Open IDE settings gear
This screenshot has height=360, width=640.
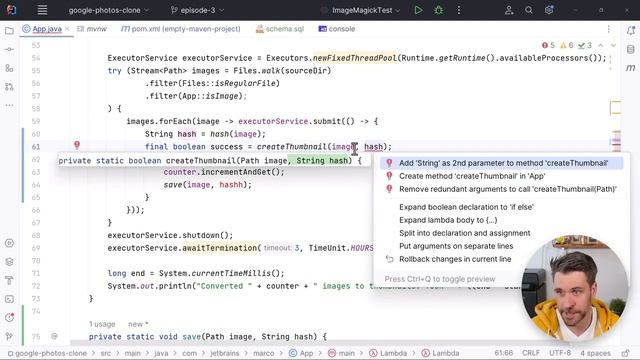pyautogui.click(x=549, y=10)
